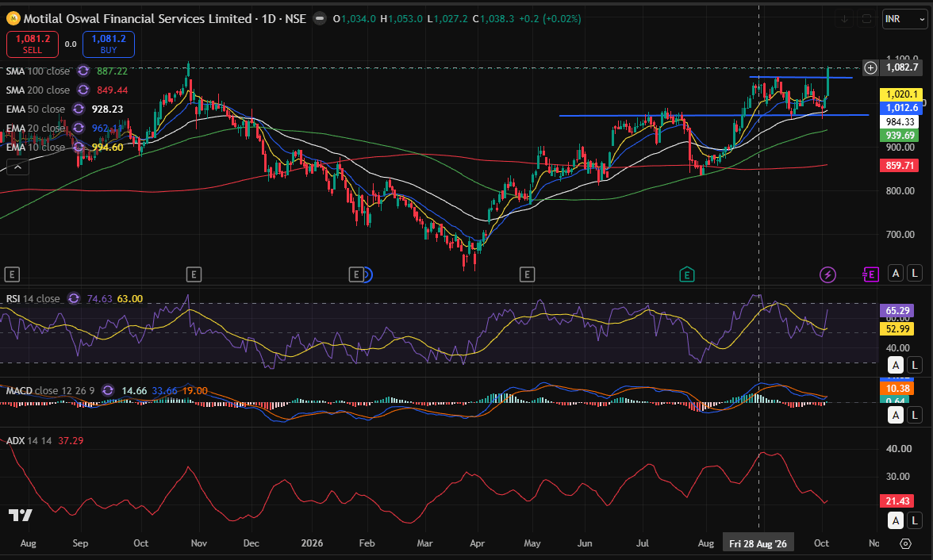Click the earnings E marker near May
Viewport: 933px width, 560px height.
[x=527, y=274]
